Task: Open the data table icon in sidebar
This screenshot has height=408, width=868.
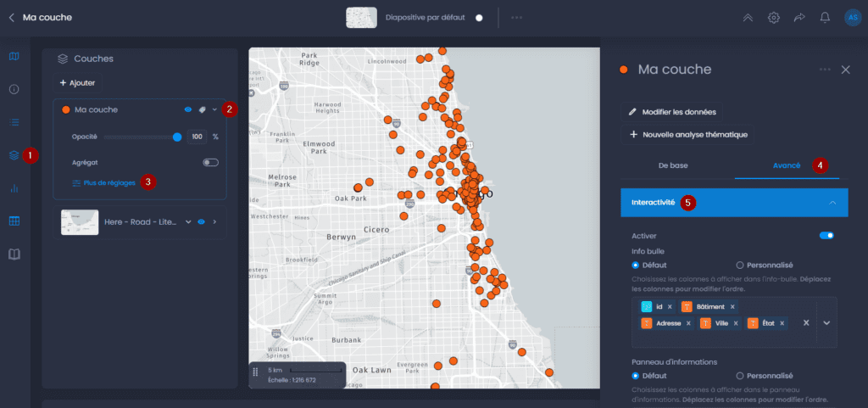Action: (14, 221)
